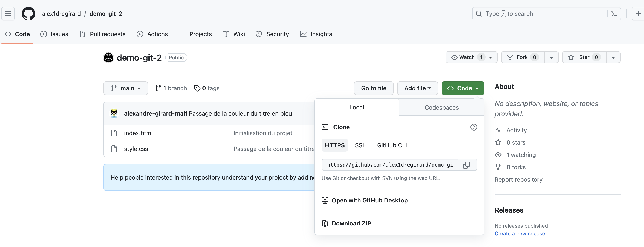This screenshot has height=247, width=644.
Task: Click the star icon beside 0 stars
Action: click(498, 142)
